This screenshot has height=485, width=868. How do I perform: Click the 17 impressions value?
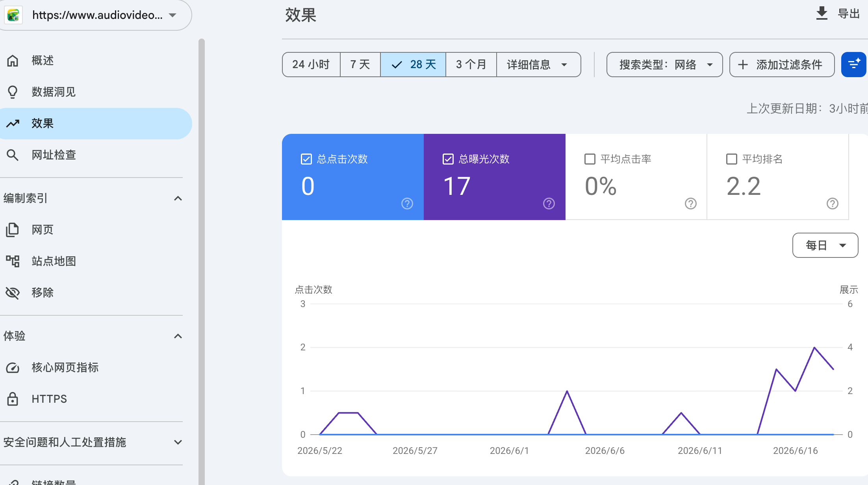point(457,186)
